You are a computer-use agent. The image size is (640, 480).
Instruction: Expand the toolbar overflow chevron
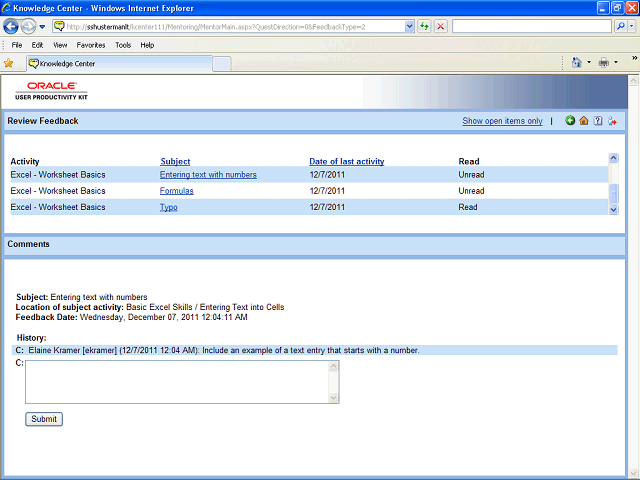(x=634, y=58)
